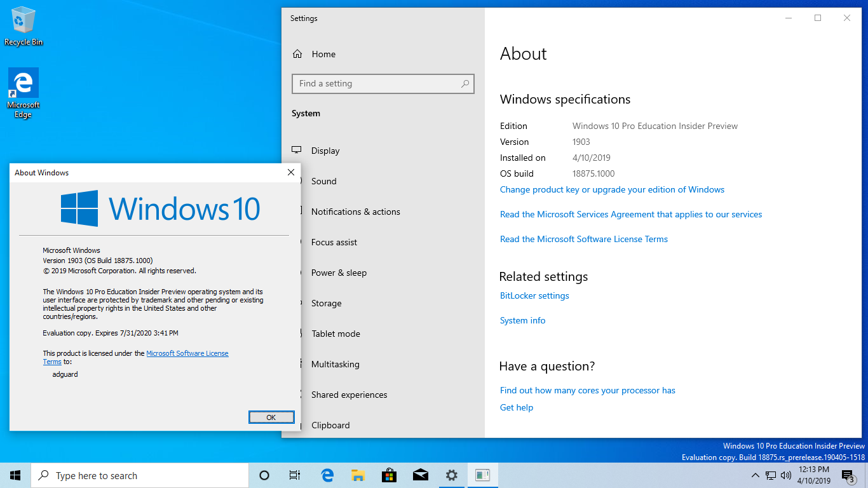Go to Home in Settings
868x488 pixels.
323,54
